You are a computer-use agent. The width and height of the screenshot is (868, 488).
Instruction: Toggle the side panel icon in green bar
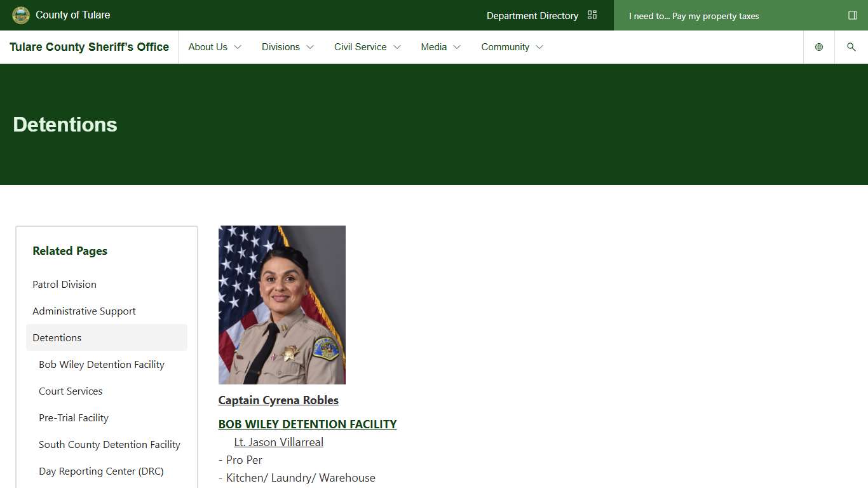[853, 15]
